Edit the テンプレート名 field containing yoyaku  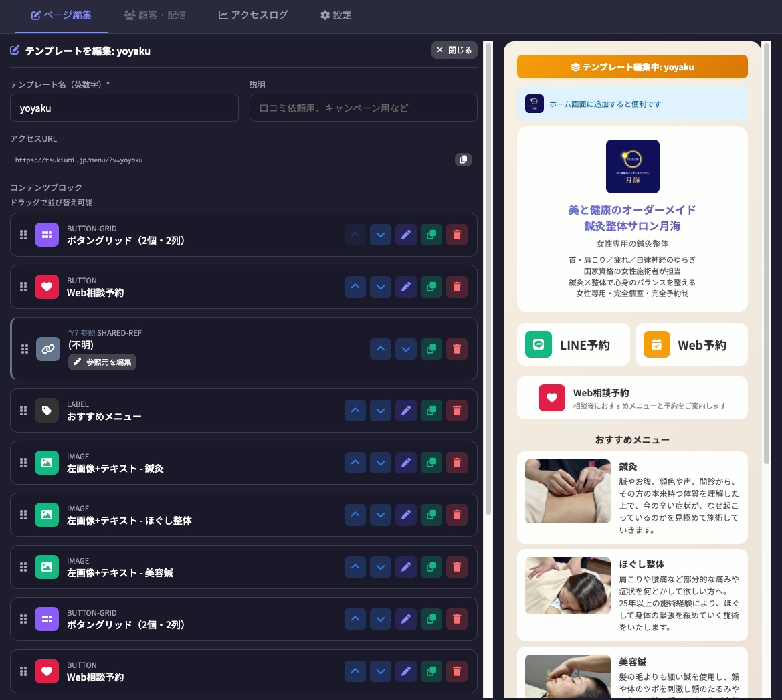coord(124,108)
